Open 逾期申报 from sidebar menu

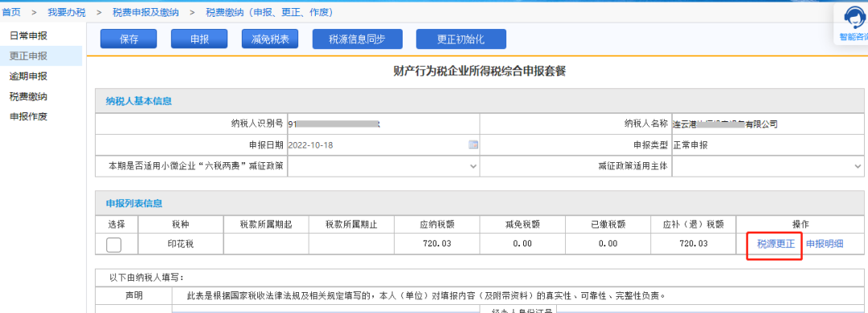(28, 76)
